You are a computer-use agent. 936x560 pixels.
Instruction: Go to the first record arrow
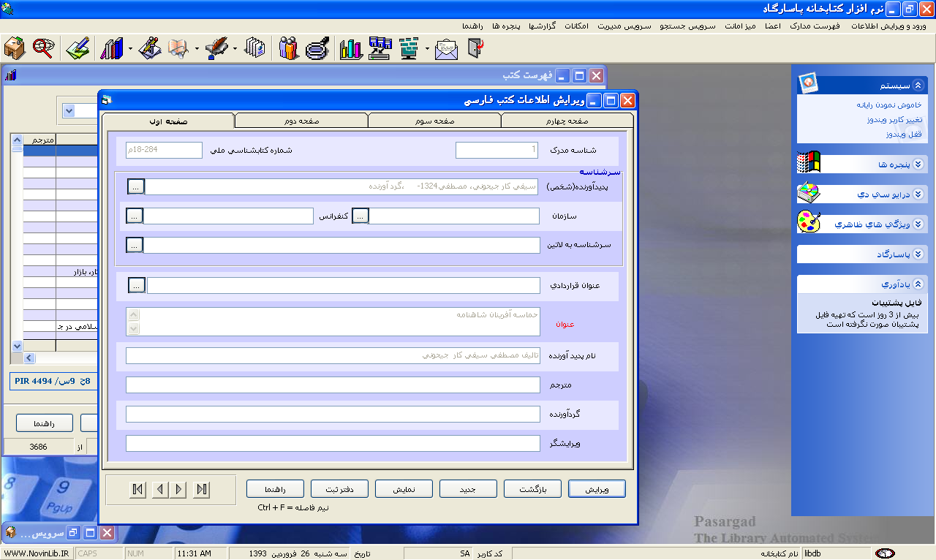137,490
